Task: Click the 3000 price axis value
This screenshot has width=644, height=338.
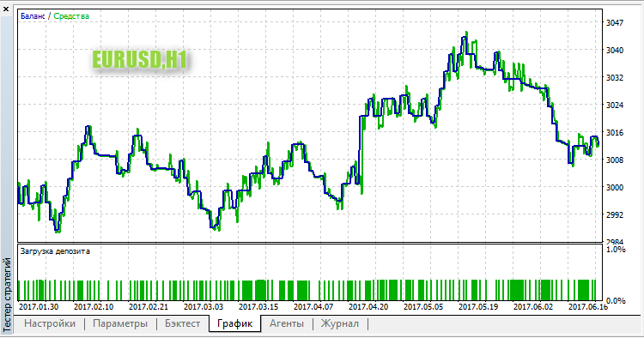Action: coord(615,188)
